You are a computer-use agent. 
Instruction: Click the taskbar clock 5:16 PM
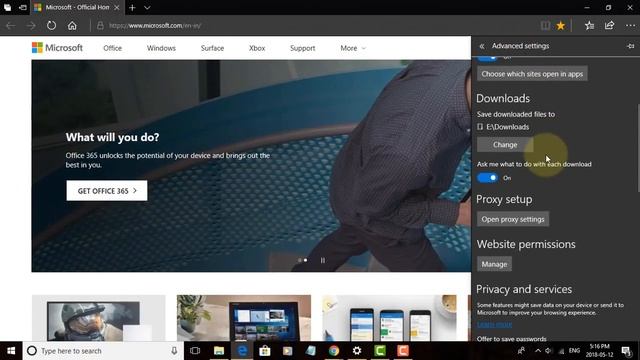tap(600, 351)
